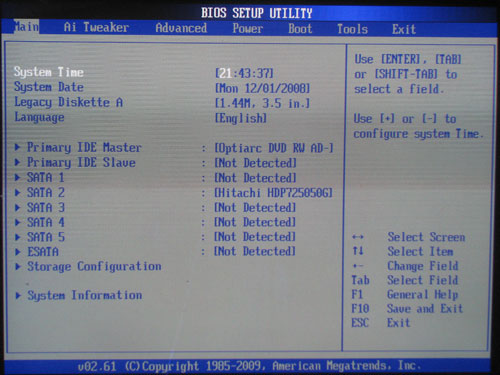Click the 'select a field.' help text
Viewport: 500px width, 375px height.
399,89
